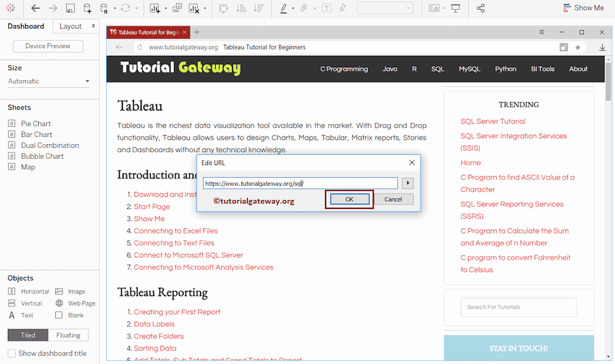Click arrow button beside the URL field
Image resolution: width=615 pixels, height=364 pixels.
(x=408, y=183)
